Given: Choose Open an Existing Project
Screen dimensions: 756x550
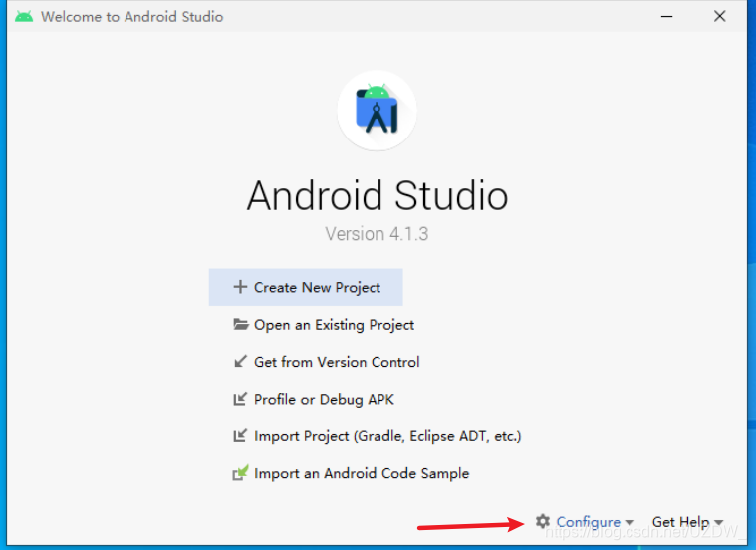Looking at the screenshot, I should coord(323,324).
